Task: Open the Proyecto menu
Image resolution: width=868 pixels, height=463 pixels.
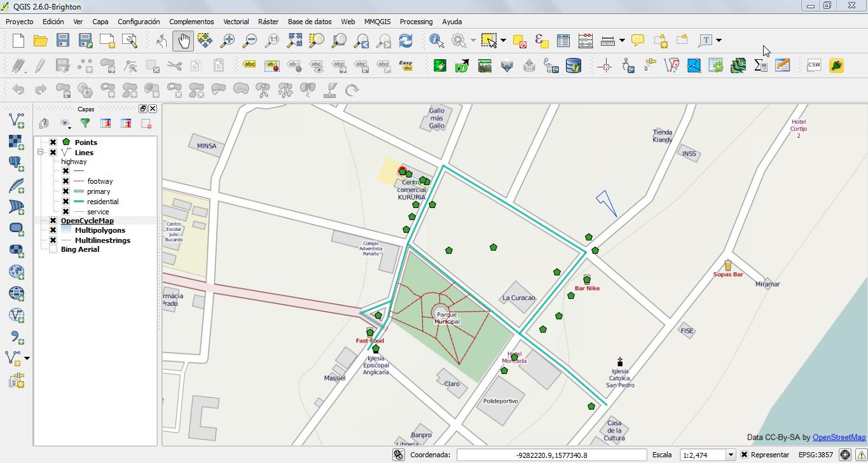Action: coord(19,22)
